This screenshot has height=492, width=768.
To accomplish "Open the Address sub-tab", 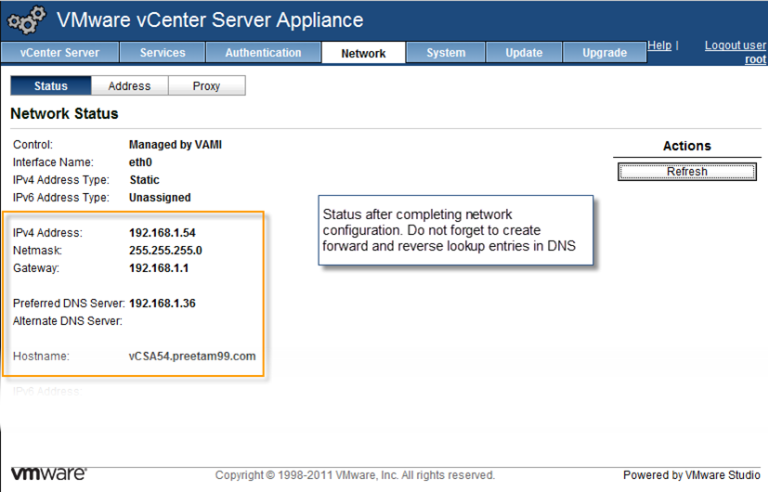I will pos(130,86).
